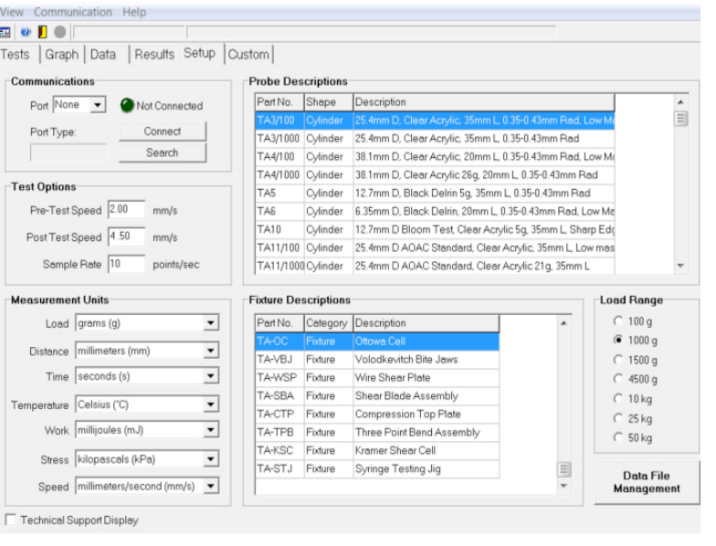
Task: Expand the Stress units dropdown
Action: pos(210,460)
